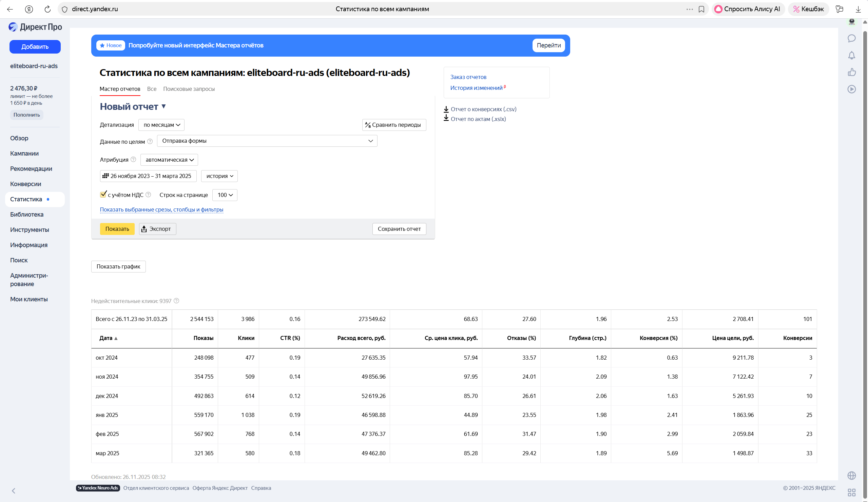Collapse the left sidebar arrow
This screenshot has height=502, width=868.
coord(14,490)
